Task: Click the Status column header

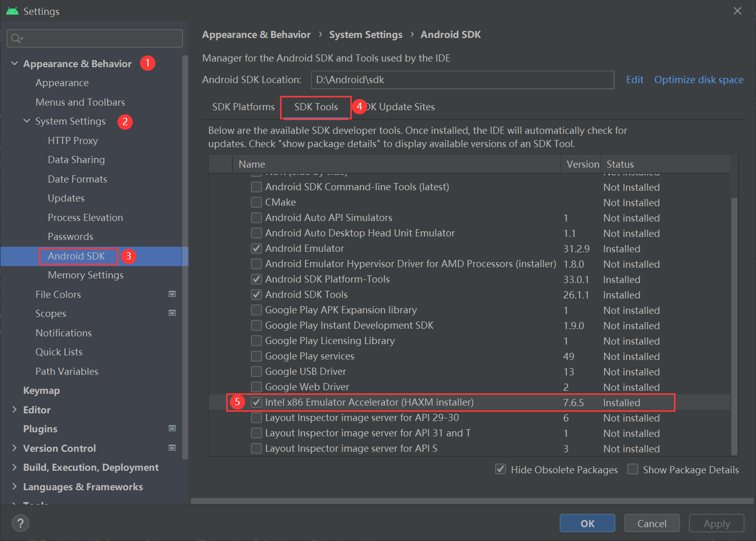Action: tap(666, 164)
